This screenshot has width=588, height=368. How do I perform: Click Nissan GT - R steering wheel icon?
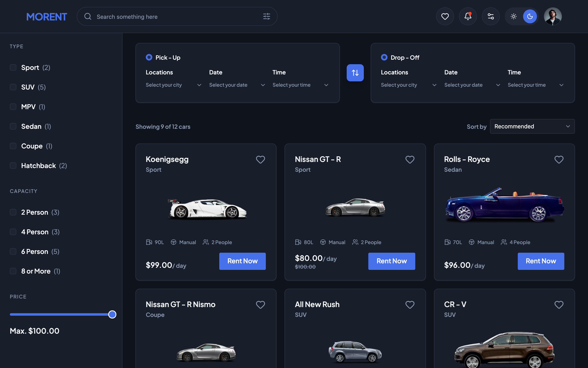(323, 242)
